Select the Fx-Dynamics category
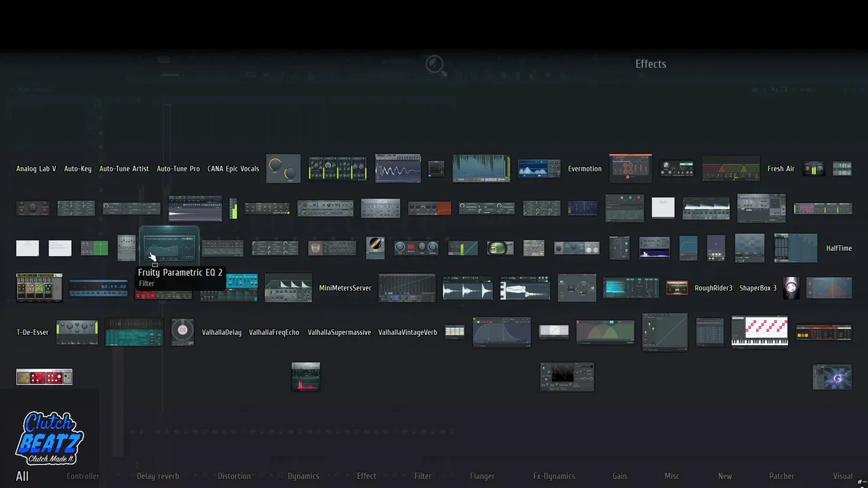The height and width of the screenshot is (488, 868). click(554, 476)
